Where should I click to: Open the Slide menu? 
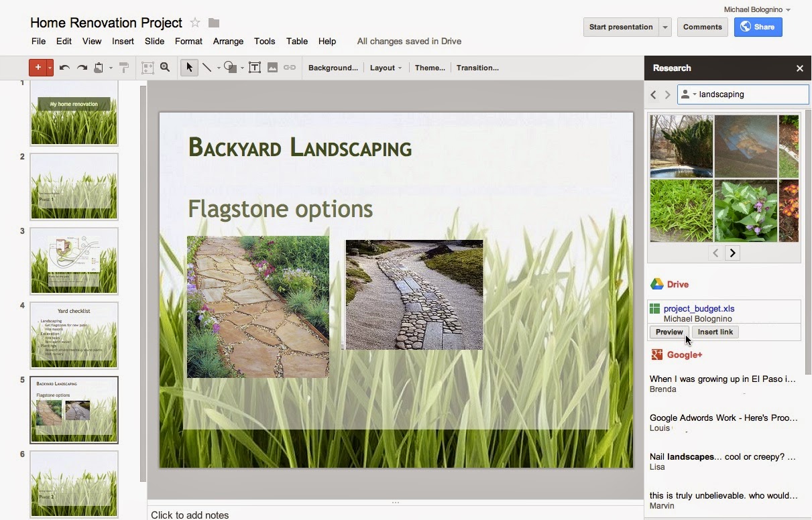coord(154,41)
